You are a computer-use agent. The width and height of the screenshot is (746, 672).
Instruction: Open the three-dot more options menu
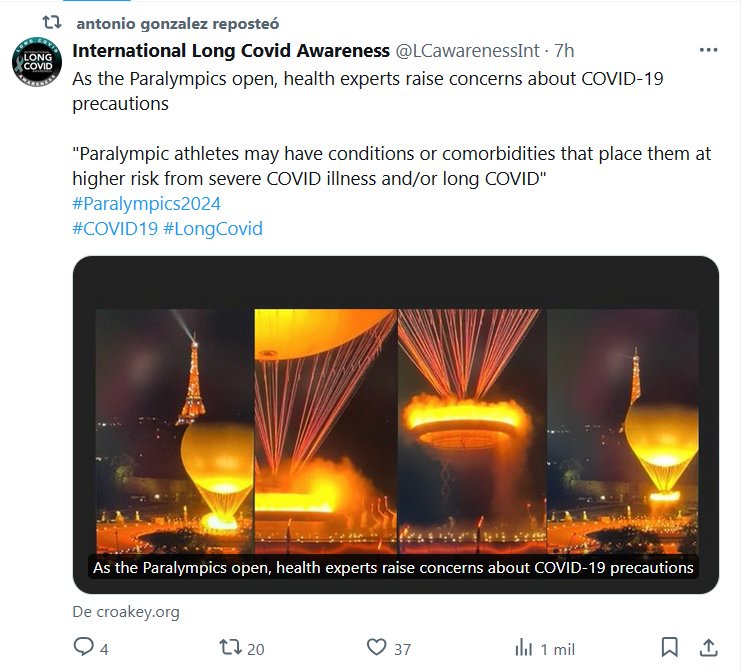pos(708,51)
